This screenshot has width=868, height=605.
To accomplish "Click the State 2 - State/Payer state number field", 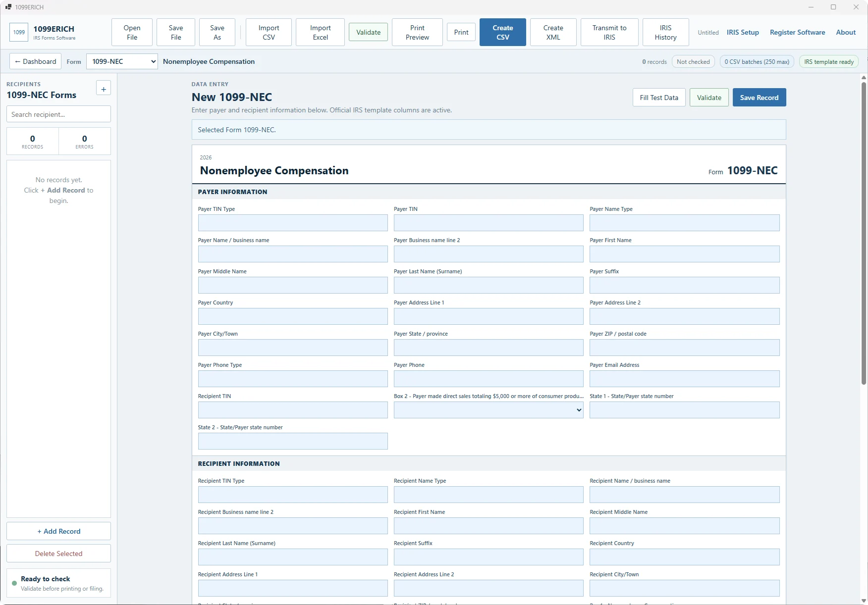I will [293, 441].
